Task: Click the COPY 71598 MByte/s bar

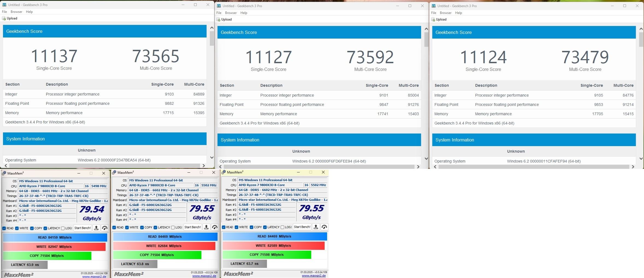Action: 267,254
